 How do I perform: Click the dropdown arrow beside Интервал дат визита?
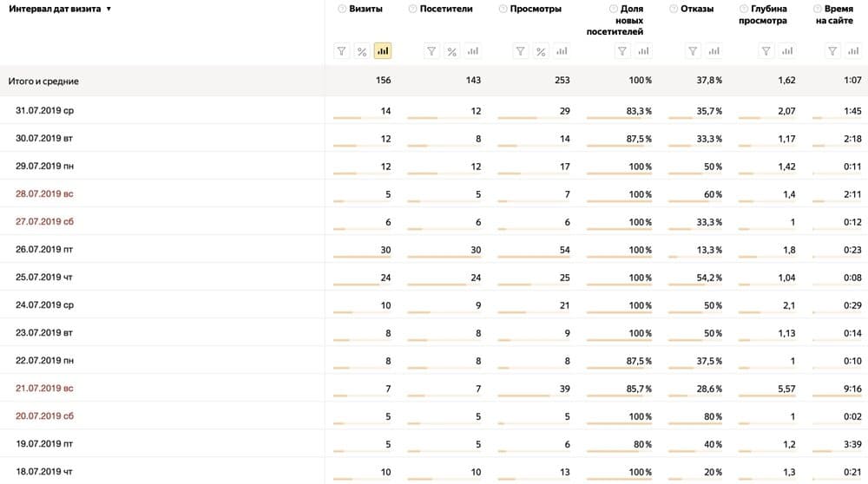[108, 9]
